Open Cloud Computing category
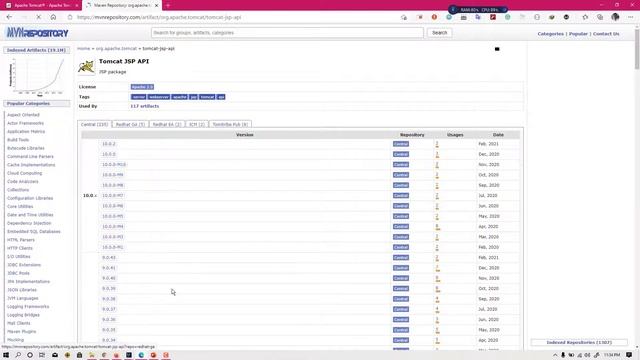 click(24, 173)
